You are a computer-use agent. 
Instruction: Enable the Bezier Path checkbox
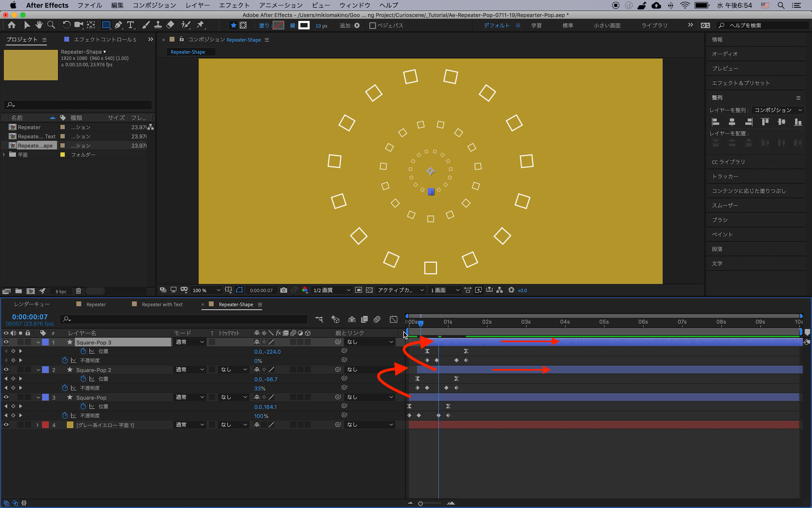[372, 26]
